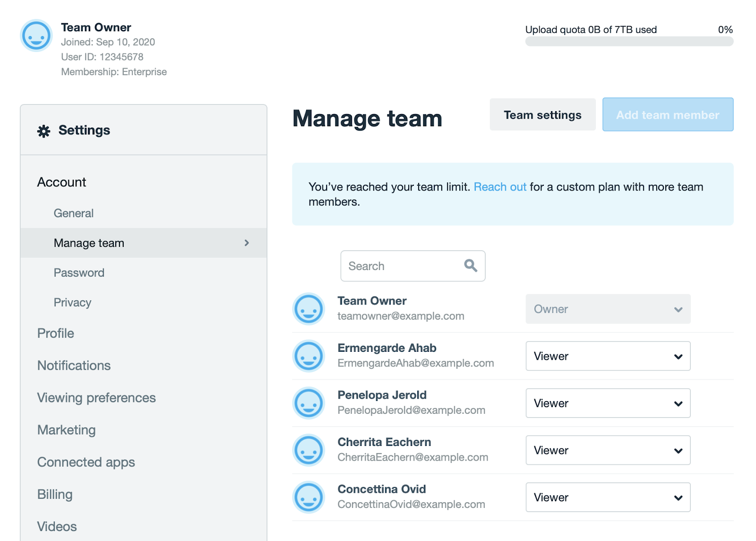The image size is (756, 541).
Task: Open the Password settings page
Action: point(79,273)
